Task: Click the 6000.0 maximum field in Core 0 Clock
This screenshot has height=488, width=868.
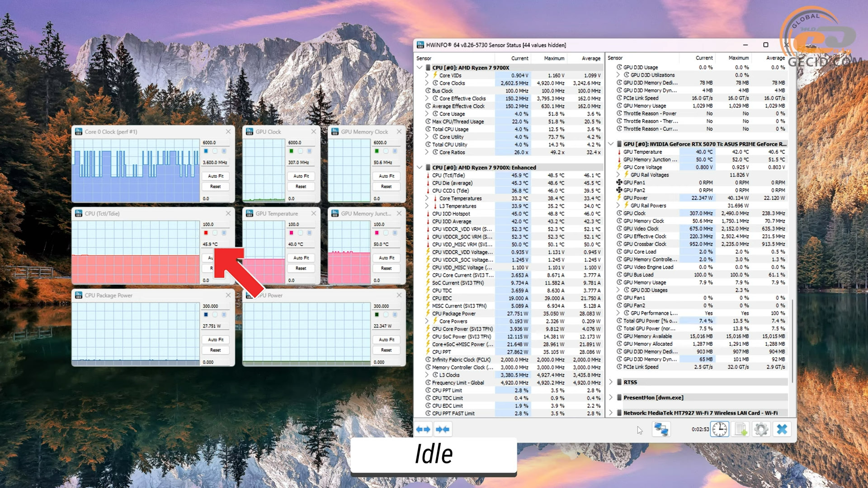Action: [x=216, y=143]
